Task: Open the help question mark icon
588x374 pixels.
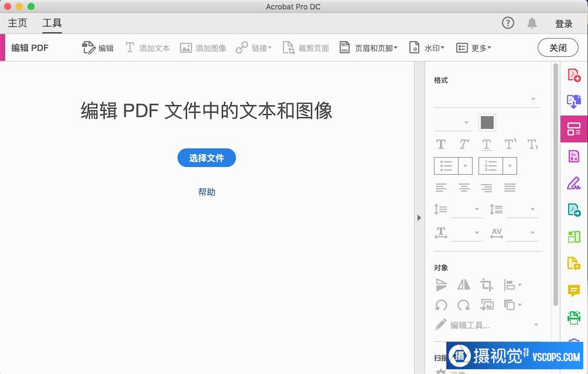Action: pos(508,23)
